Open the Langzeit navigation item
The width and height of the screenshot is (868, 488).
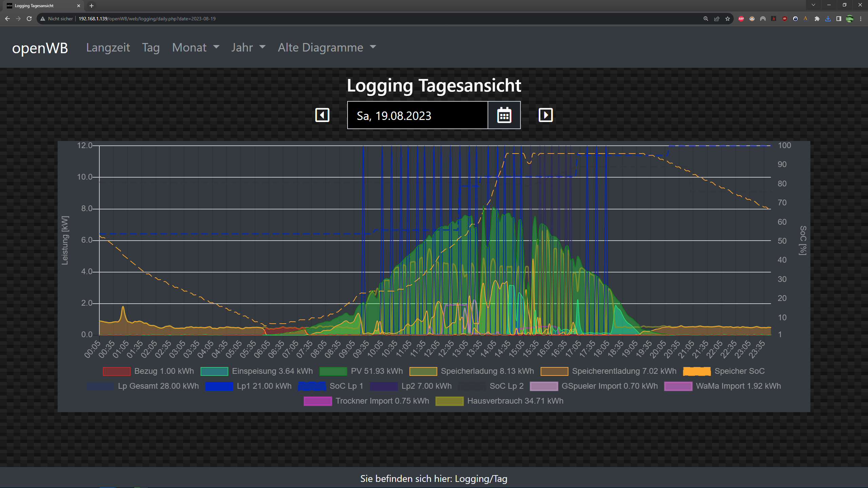(x=108, y=47)
